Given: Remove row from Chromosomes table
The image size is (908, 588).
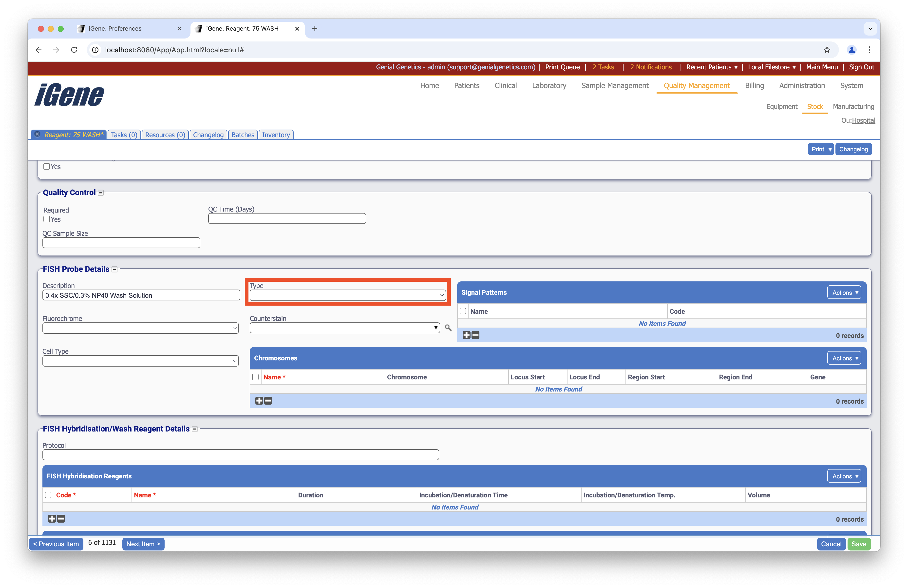Looking at the screenshot, I should (x=268, y=401).
